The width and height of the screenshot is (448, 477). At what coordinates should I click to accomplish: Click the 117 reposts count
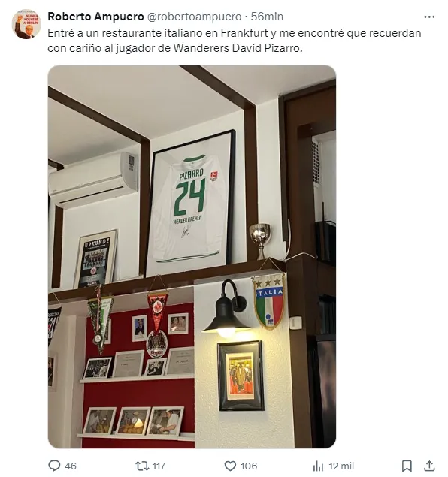(x=159, y=466)
